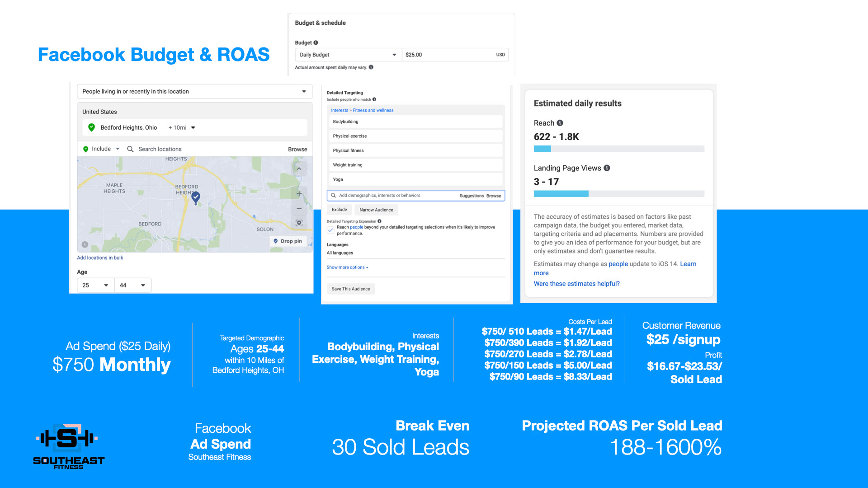The width and height of the screenshot is (868, 488).
Task: Click the map locate-me icon
Action: [299, 223]
